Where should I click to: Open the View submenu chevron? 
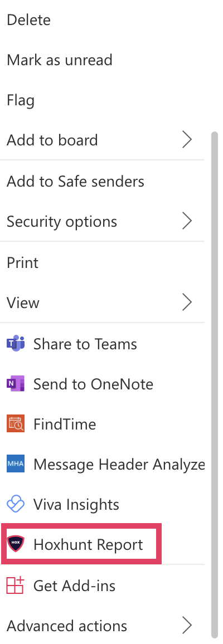click(x=187, y=303)
